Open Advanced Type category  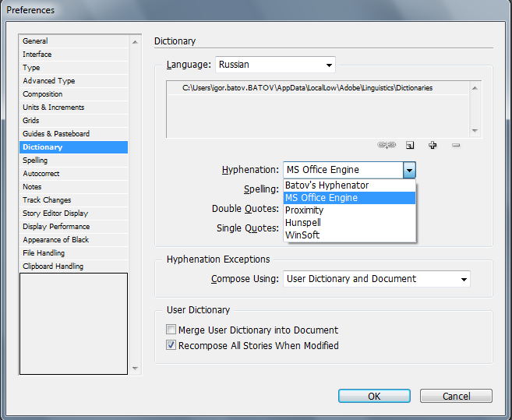(x=73, y=81)
